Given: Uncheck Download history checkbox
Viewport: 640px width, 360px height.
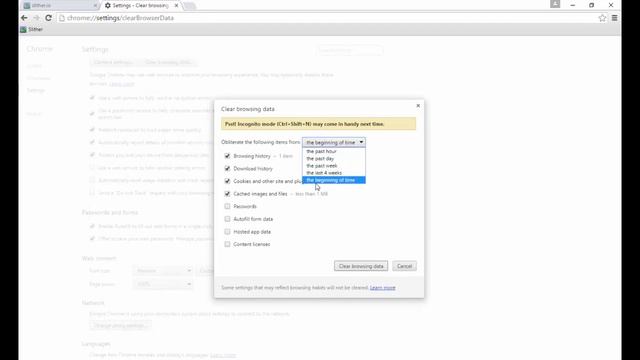Looking at the screenshot, I should pyautogui.click(x=227, y=169).
